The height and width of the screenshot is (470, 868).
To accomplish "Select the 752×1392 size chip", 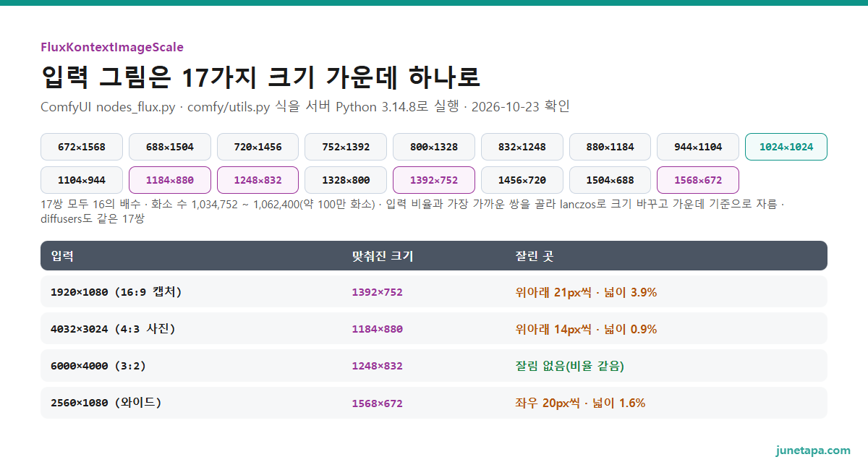I will 346,147.
